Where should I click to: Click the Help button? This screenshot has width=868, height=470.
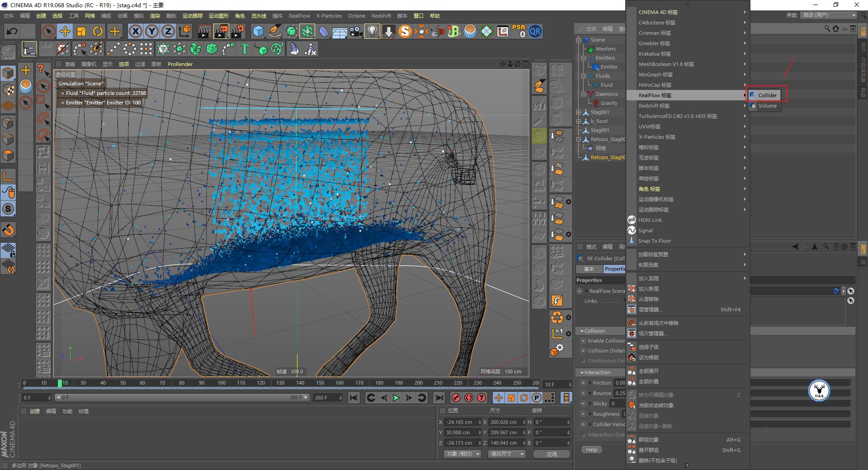tap(591, 450)
